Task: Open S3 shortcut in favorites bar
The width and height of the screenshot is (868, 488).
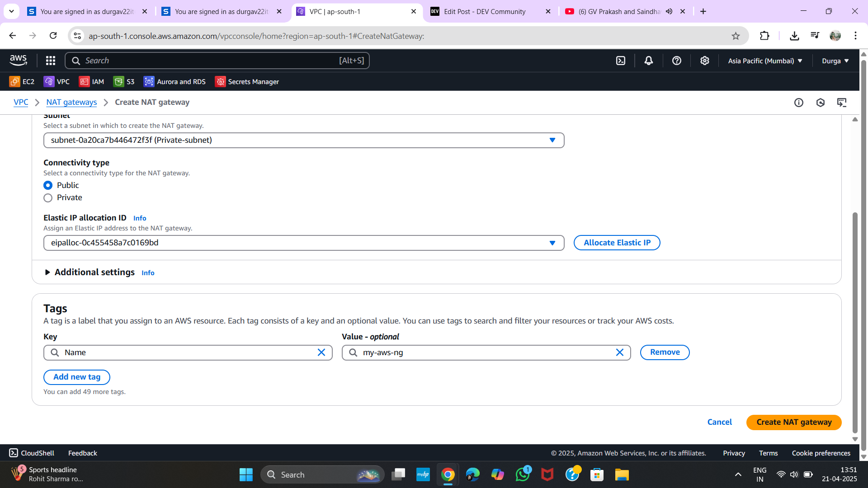Action: click(124, 82)
